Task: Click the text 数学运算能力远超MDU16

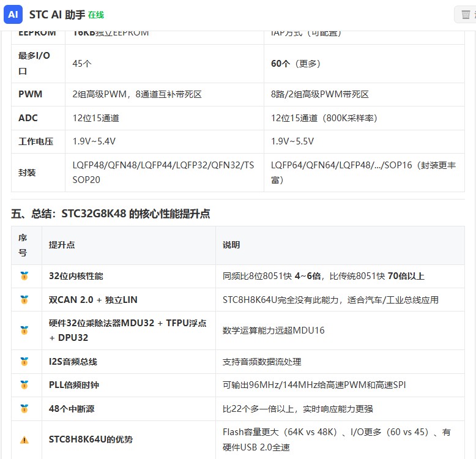Action: pos(273,330)
